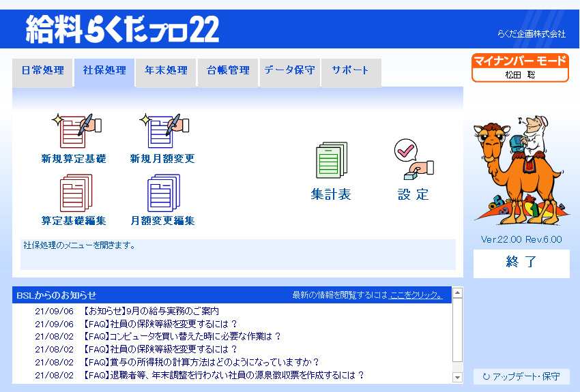Open the 算定基礎編集 stacked pages icon
This screenshot has height=392, width=580.
[76, 193]
